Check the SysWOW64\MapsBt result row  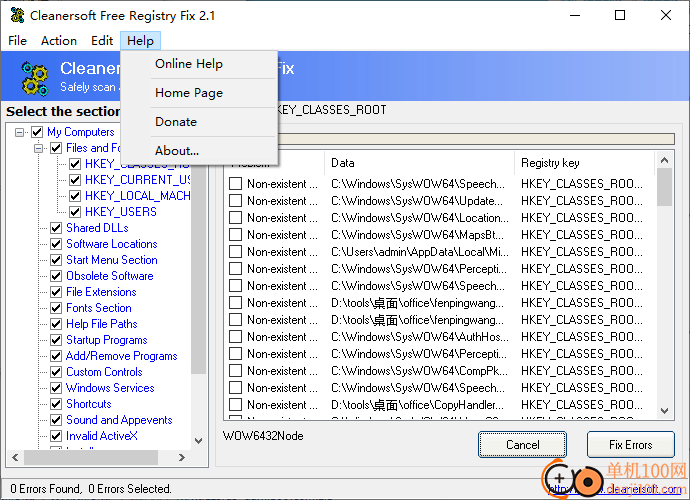(x=235, y=235)
